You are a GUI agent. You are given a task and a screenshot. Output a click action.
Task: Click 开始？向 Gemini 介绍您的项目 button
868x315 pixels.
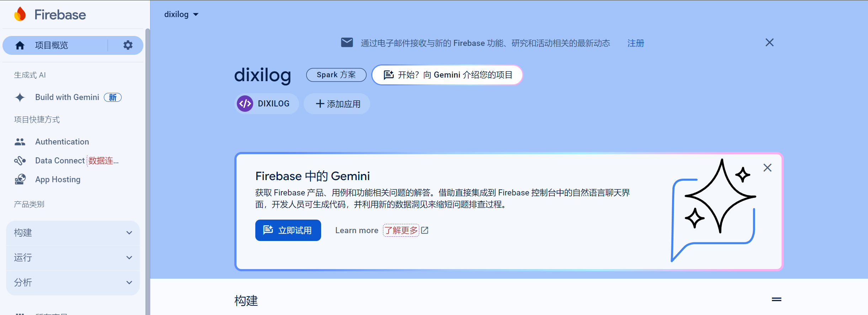(447, 75)
